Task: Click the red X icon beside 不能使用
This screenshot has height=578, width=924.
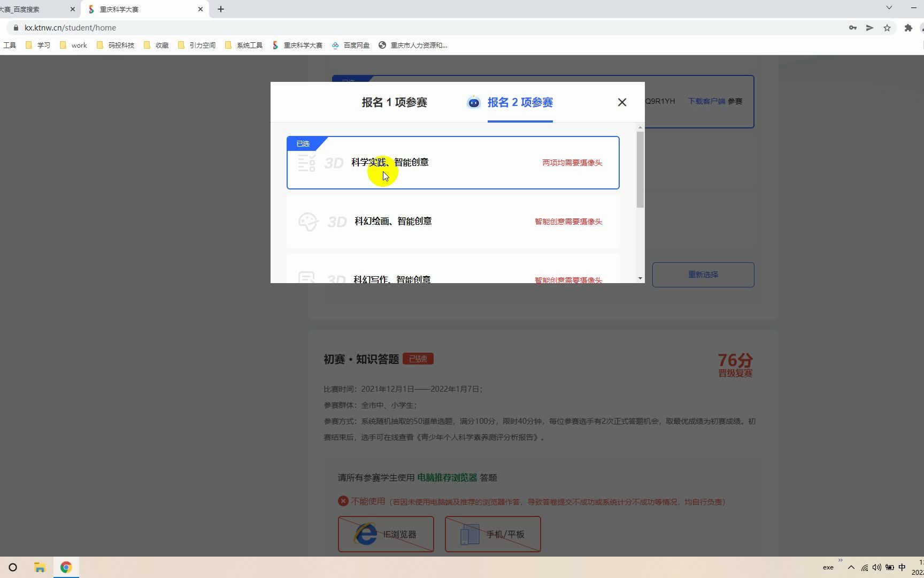Action: tap(343, 501)
